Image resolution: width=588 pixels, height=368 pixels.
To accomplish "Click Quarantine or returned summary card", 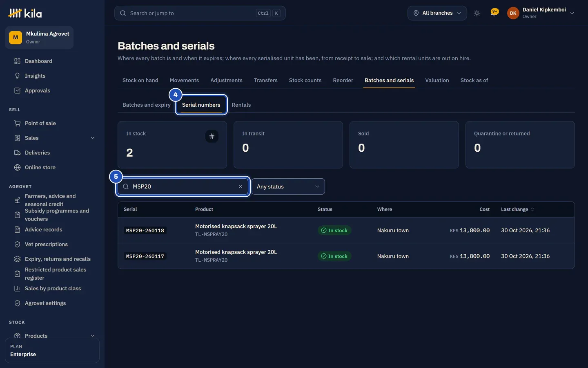I will pyautogui.click(x=520, y=145).
